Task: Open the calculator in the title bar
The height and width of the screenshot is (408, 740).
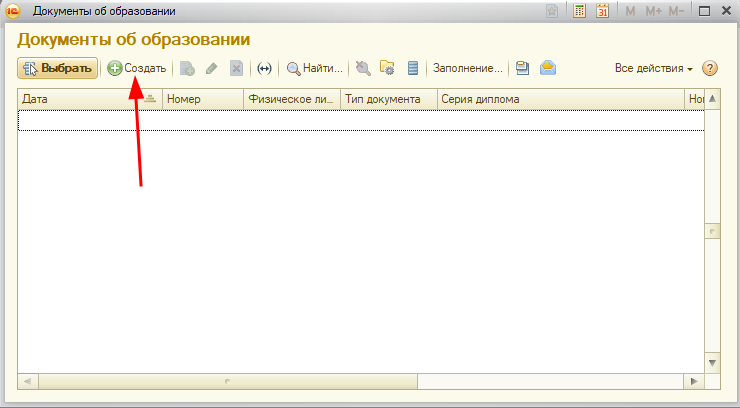Action: (580, 11)
